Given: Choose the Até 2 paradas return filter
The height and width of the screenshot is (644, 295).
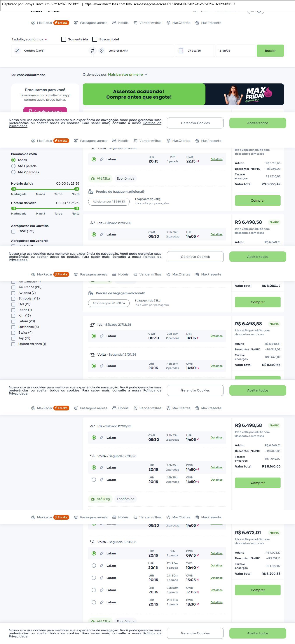Looking at the screenshot, I should coord(14,172).
